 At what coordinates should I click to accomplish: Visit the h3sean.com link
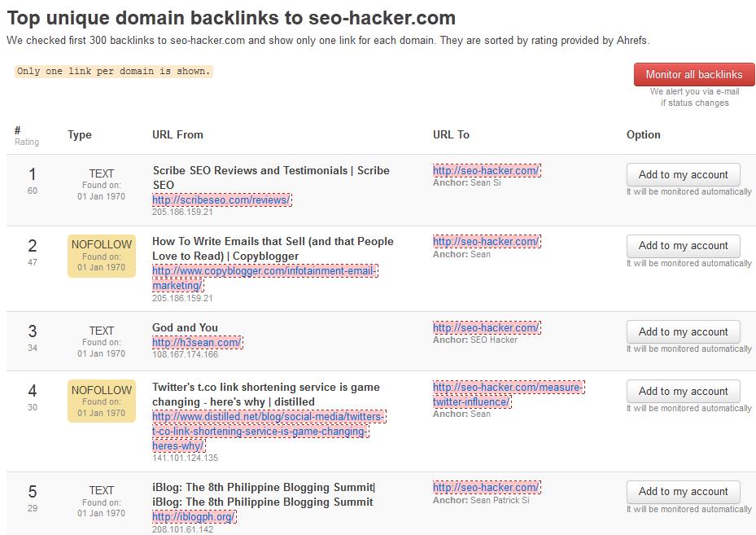tap(197, 343)
